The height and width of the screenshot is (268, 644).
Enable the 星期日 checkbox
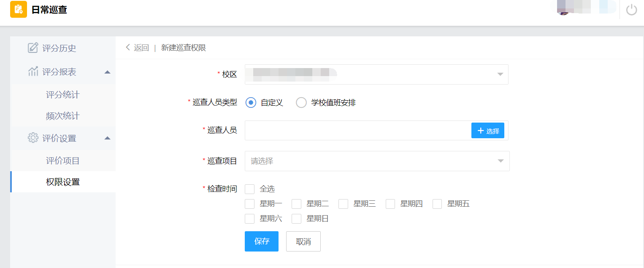tap(297, 219)
